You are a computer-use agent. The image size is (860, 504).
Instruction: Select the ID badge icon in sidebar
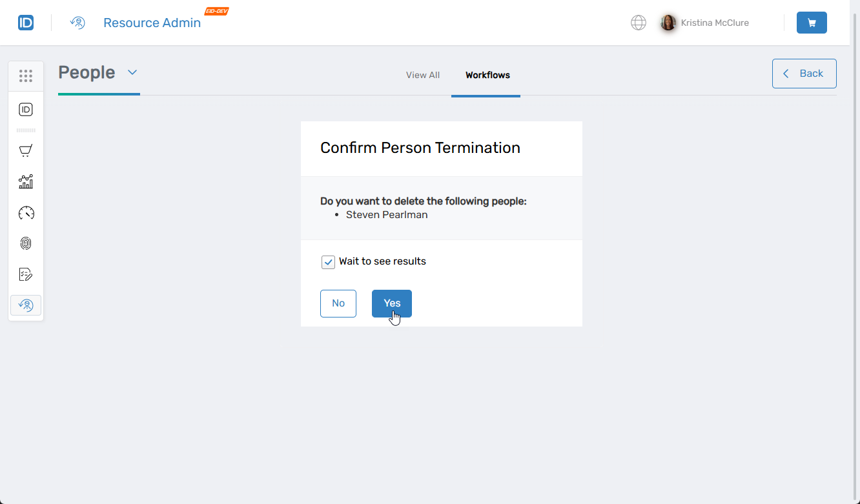tap(26, 109)
